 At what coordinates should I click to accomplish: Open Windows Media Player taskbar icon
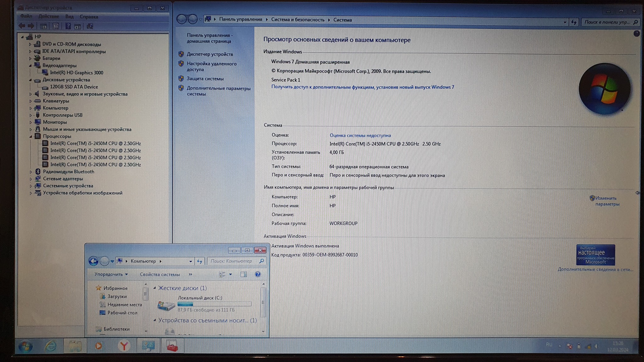coord(99,346)
